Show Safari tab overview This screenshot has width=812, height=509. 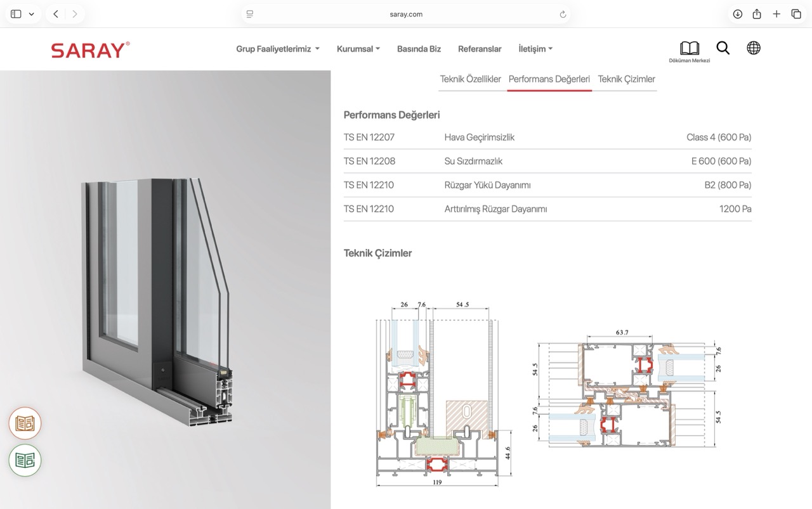coord(796,14)
